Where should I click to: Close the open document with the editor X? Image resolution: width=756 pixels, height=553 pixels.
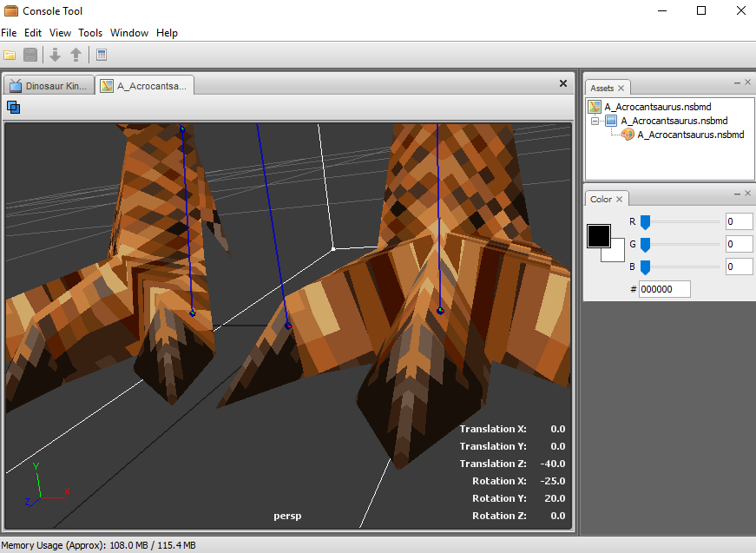click(563, 83)
